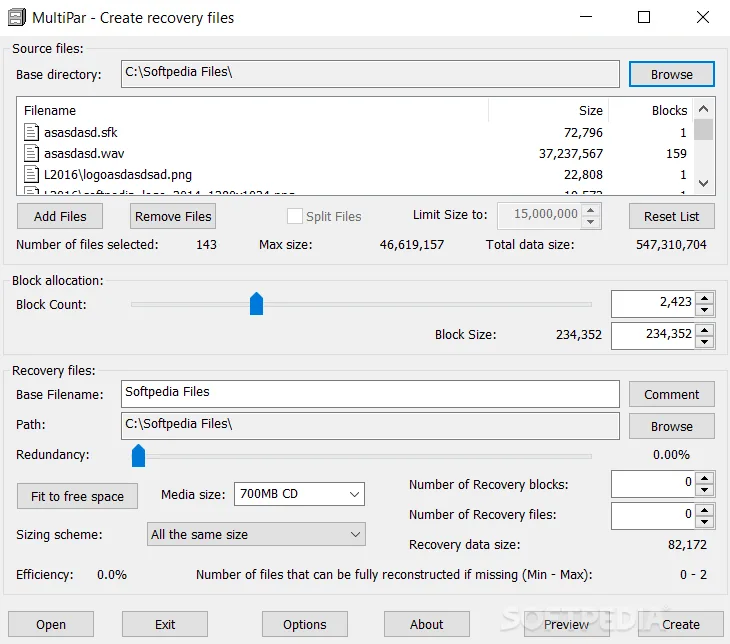Click the 37,237,567 size cell

coord(571,154)
